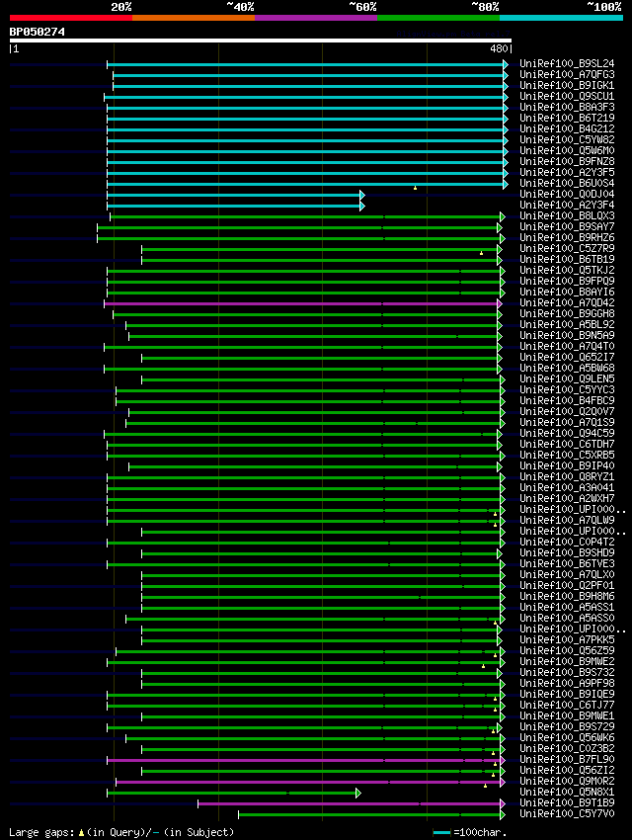Click the cyan arrowhead ending the A2Y3F4 alignment
The height and width of the screenshot is (840, 632).
[362, 206]
